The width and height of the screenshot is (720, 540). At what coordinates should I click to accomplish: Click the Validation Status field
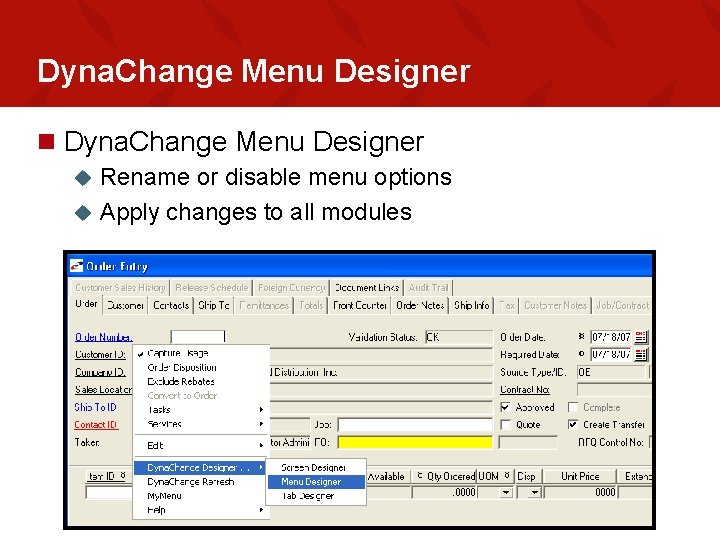click(x=459, y=337)
